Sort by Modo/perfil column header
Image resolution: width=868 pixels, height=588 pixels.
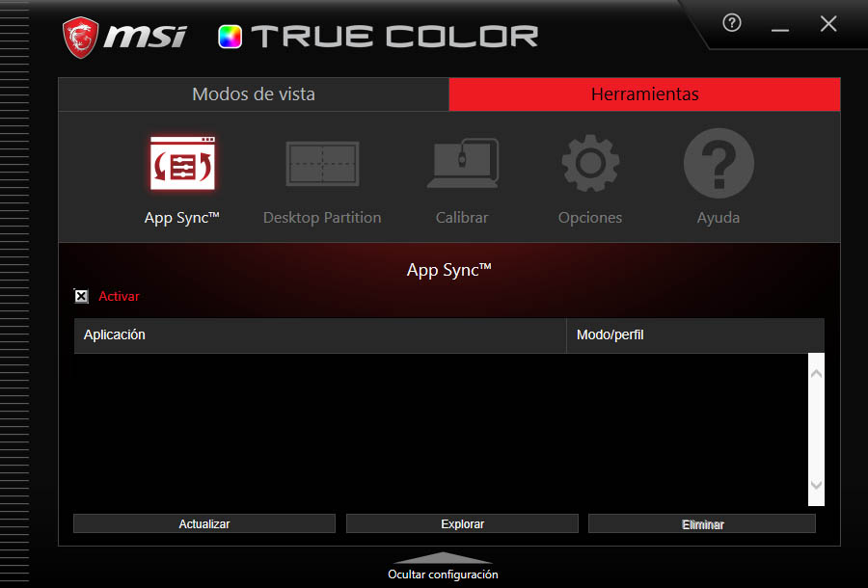694,335
